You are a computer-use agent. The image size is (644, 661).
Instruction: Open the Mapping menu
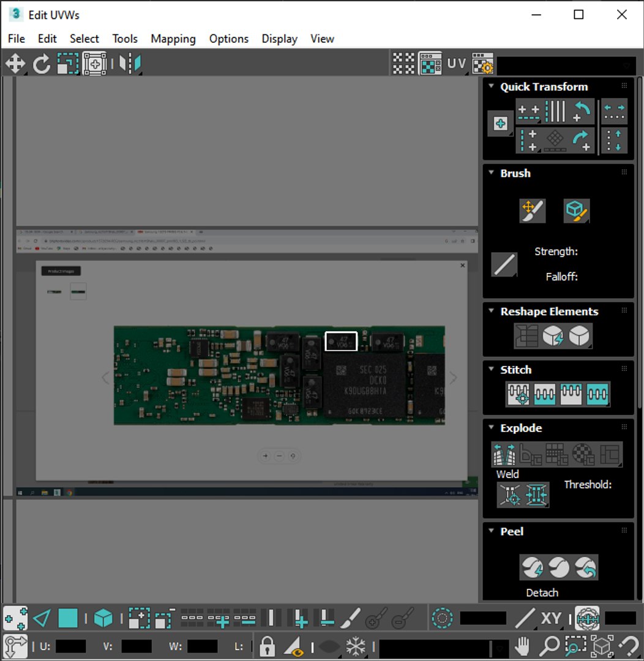[173, 39]
